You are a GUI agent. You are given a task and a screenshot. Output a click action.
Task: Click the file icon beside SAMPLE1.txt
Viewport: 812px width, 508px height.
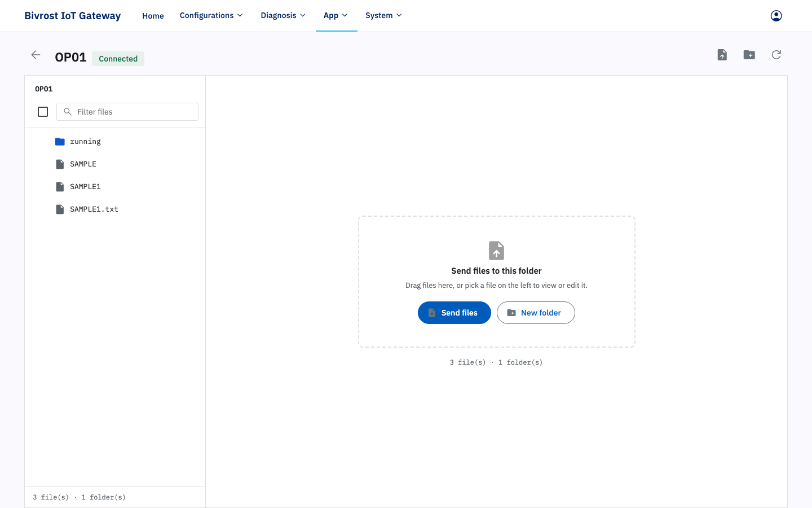click(60, 209)
